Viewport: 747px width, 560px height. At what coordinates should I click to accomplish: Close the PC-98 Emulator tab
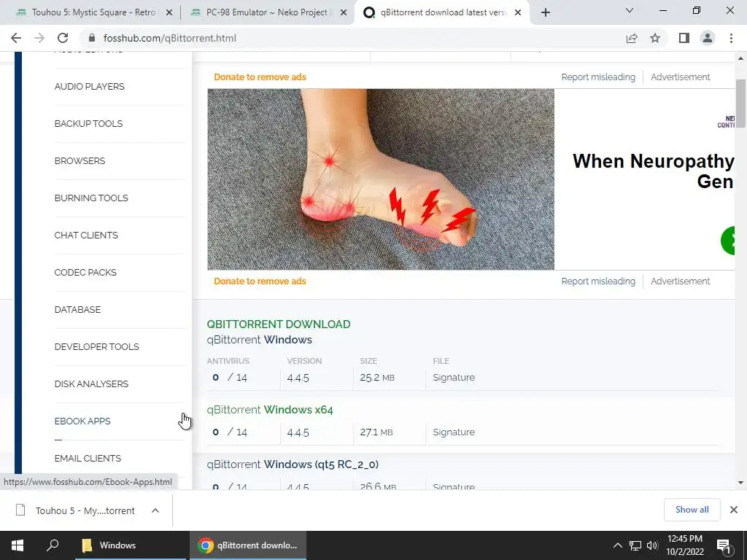coord(344,13)
